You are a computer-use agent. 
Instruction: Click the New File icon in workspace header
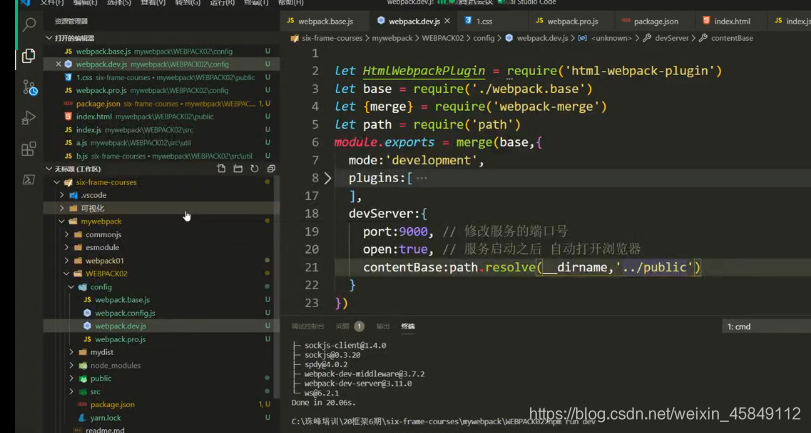(221, 169)
